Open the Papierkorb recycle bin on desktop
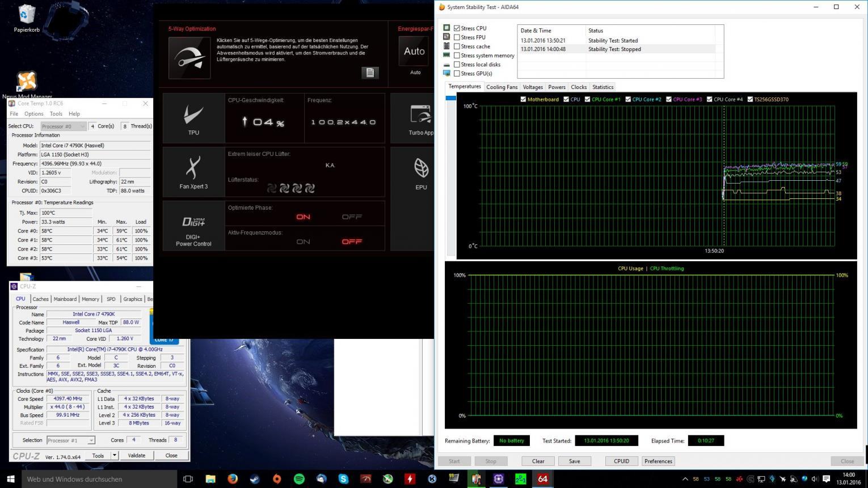Viewport: 868px width, 488px height. [x=27, y=18]
